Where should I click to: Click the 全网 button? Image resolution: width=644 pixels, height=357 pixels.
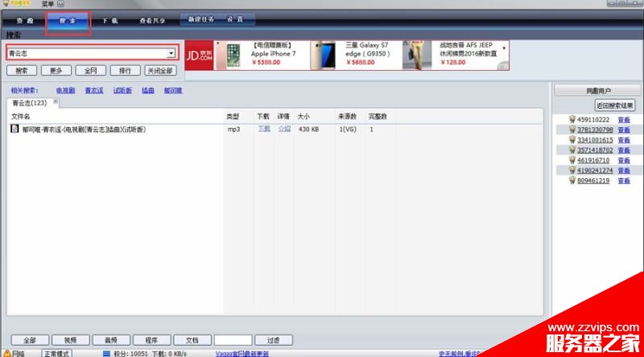pos(91,70)
